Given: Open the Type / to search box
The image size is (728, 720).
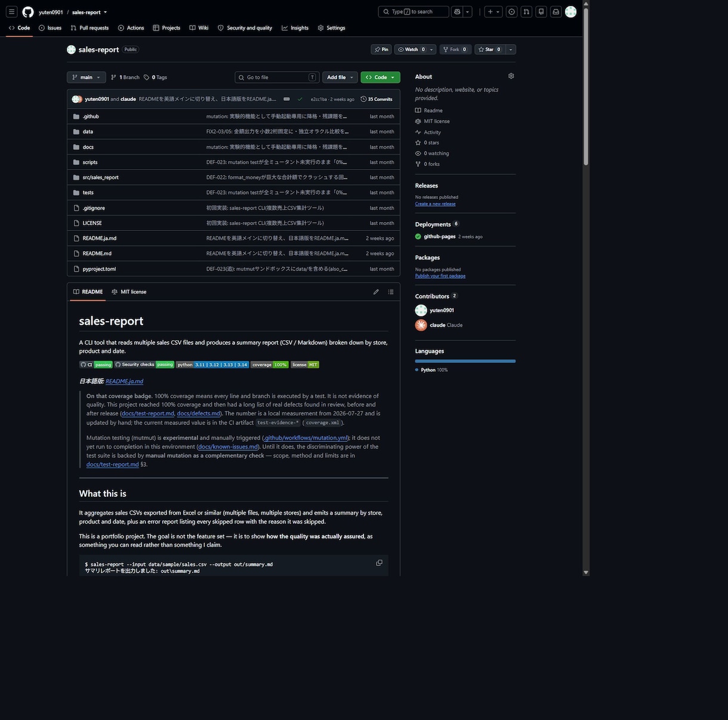Looking at the screenshot, I should pyautogui.click(x=414, y=12).
